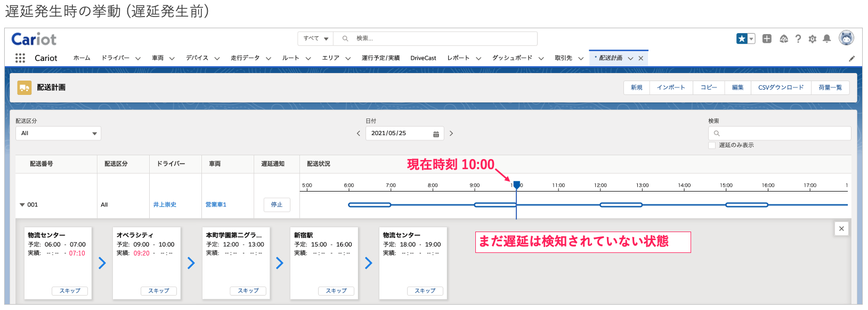Image resolution: width=868 pixels, height=310 pixels.
Task: Skip the 新宿駅 stop
Action: [336, 291]
